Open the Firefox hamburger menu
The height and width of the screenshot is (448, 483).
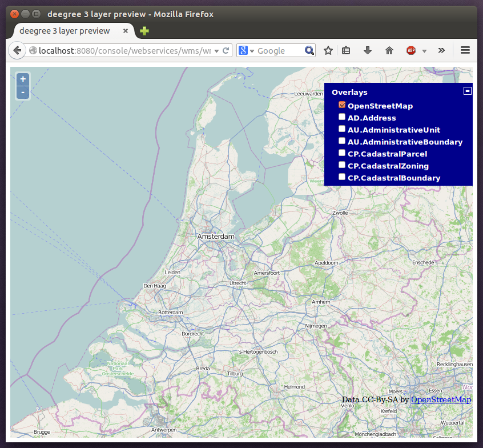click(x=465, y=50)
